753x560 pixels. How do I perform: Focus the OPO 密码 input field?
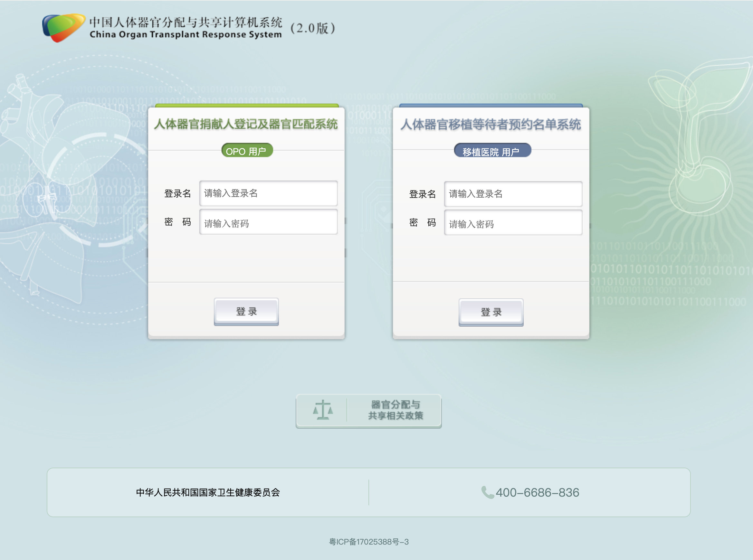(x=268, y=222)
